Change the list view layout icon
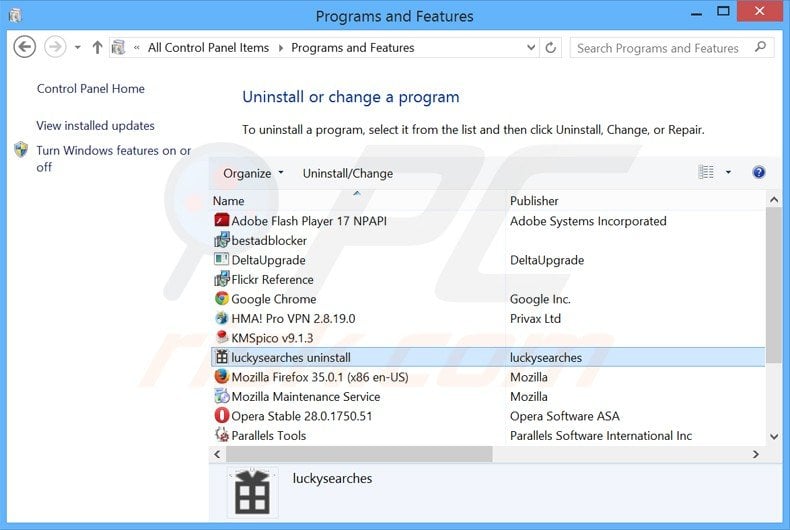 (706, 172)
